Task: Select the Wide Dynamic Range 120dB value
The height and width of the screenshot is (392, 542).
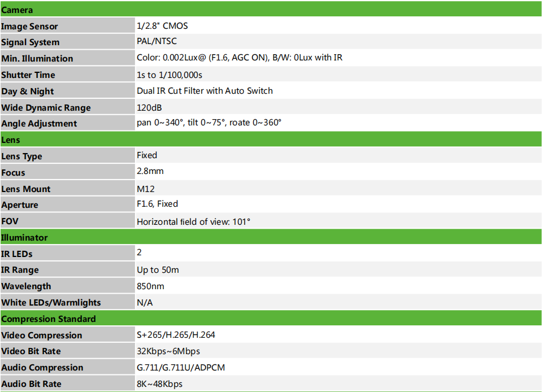Action: click(149, 107)
